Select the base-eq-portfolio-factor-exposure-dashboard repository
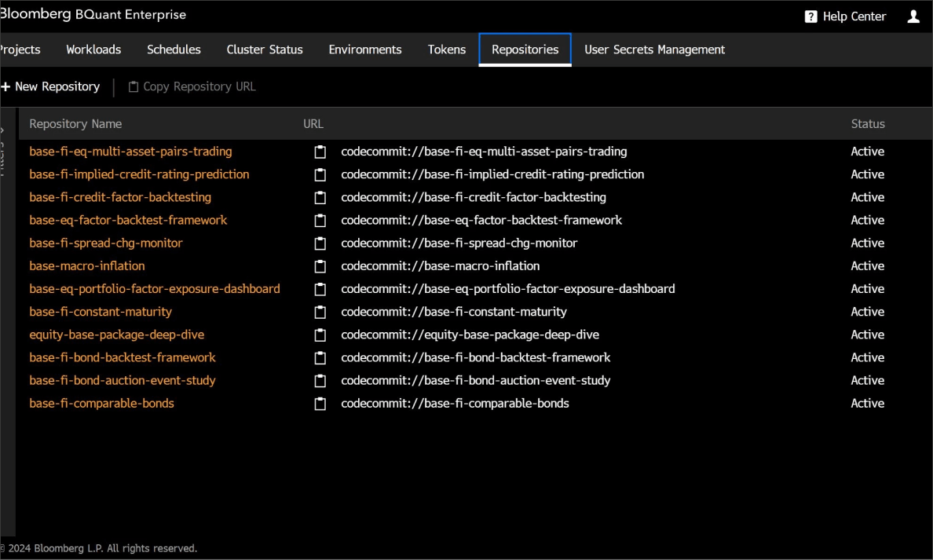The image size is (933, 560). tap(154, 289)
